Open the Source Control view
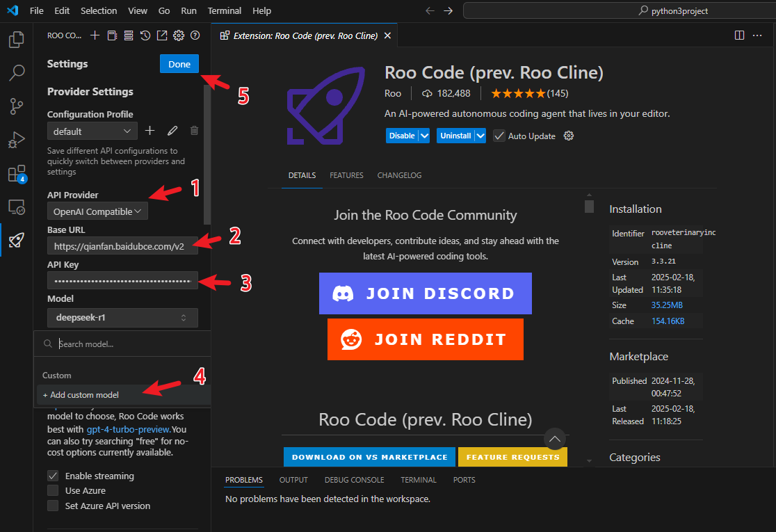This screenshot has height=532, width=776. coord(16,106)
